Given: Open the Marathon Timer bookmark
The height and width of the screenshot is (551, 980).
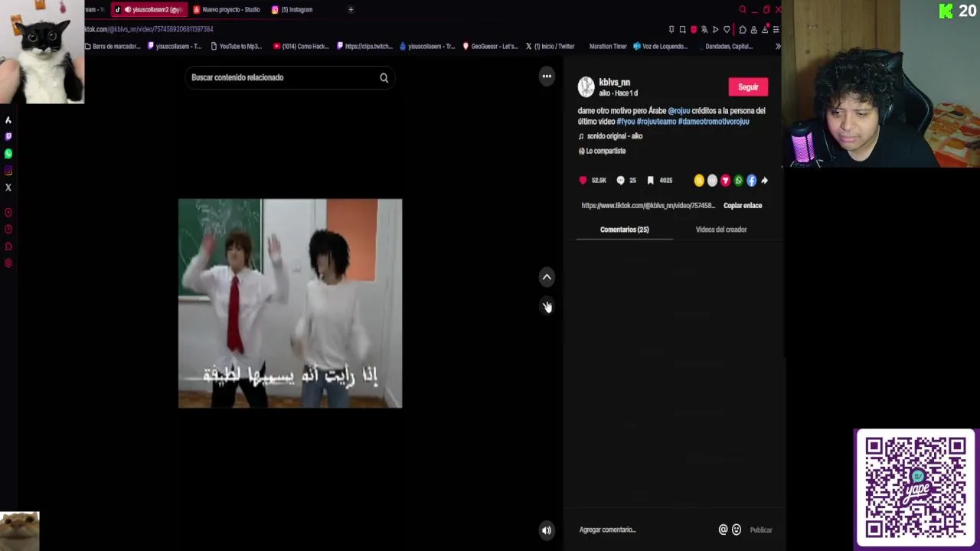Looking at the screenshot, I should 608,46.
